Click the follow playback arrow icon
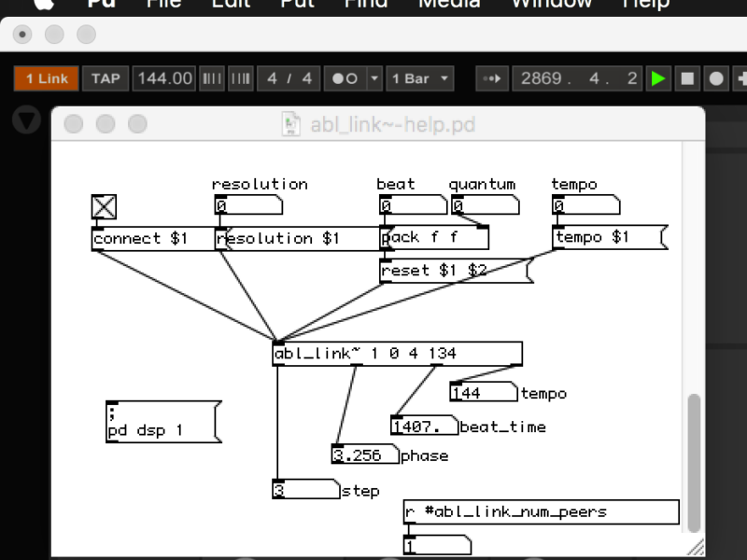 pyautogui.click(x=491, y=78)
